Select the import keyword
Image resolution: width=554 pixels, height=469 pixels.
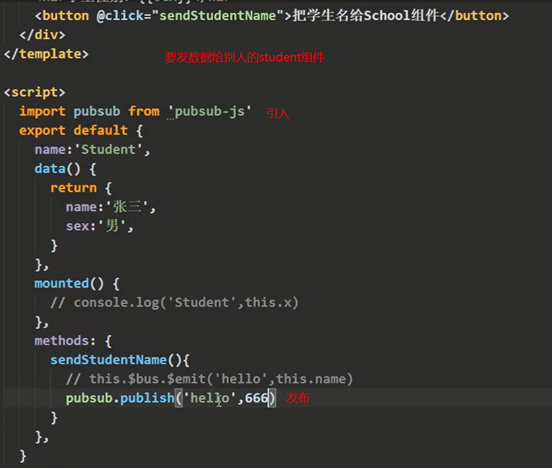pyautogui.click(x=42, y=111)
